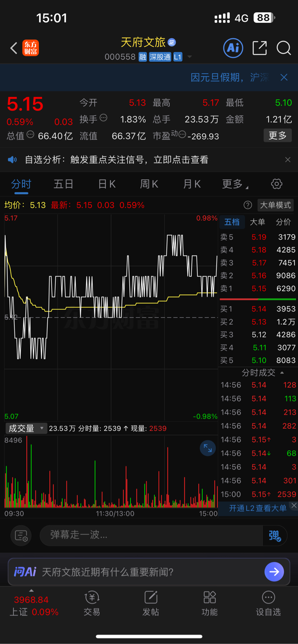This screenshot has height=644, width=298.
Task: Tap the 买1 row at 5.14
Action: point(258,309)
